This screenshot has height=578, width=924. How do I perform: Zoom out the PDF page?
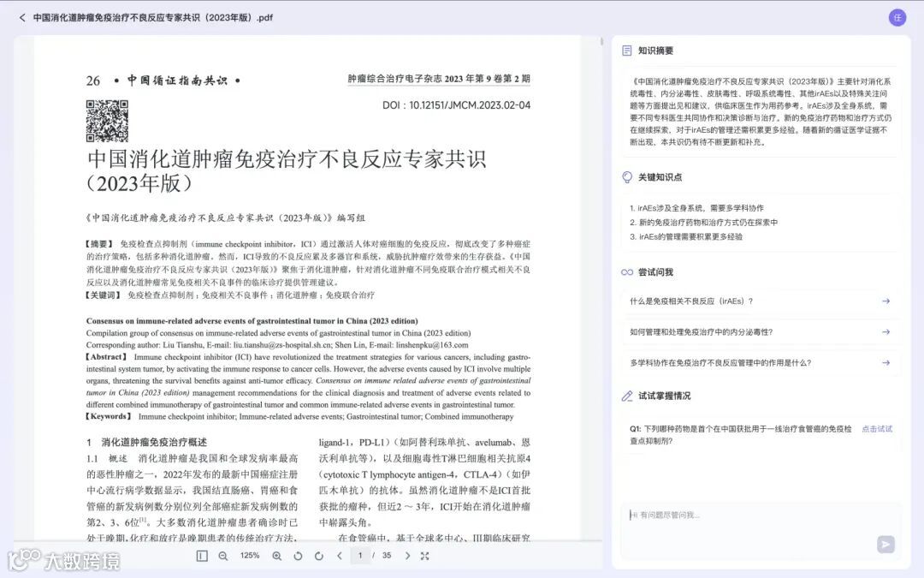pyautogui.click(x=222, y=556)
